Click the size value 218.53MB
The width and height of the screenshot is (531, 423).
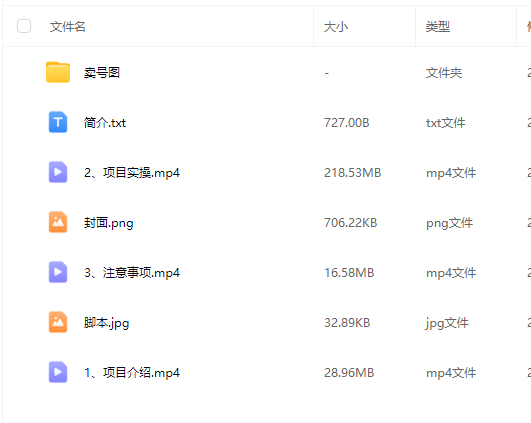pos(353,173)
